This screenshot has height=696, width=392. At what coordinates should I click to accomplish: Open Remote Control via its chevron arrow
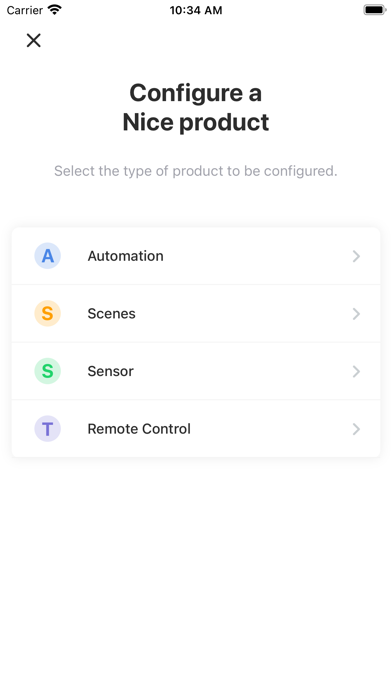click(x=356, y=429)
